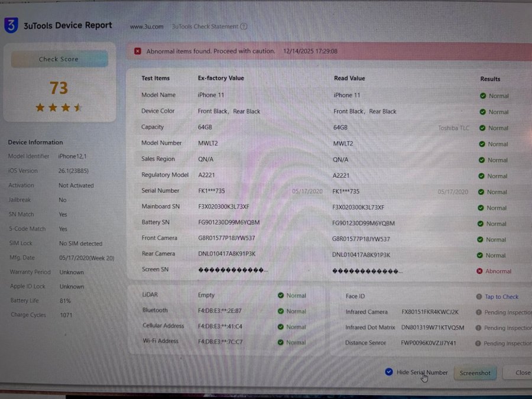The image size is (532, 399).
Task: Click the masked Serial Number ex-factory value
Action: pos(211,191)
